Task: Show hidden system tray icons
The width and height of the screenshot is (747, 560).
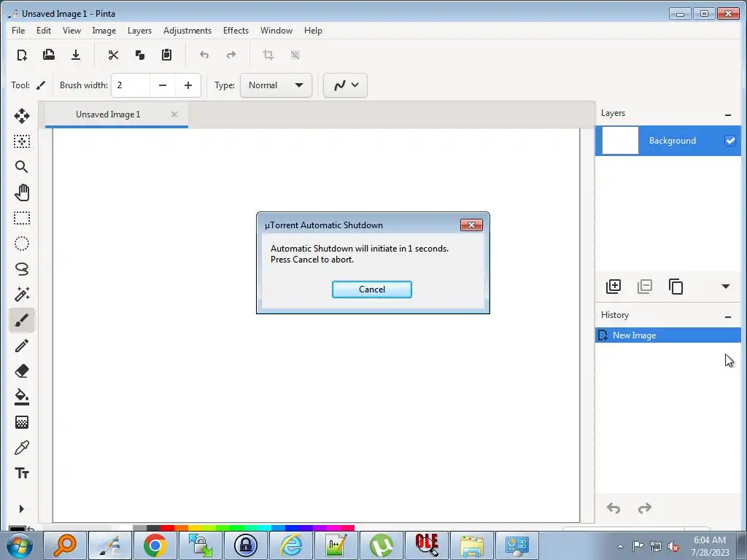Action: pos(620,546)
